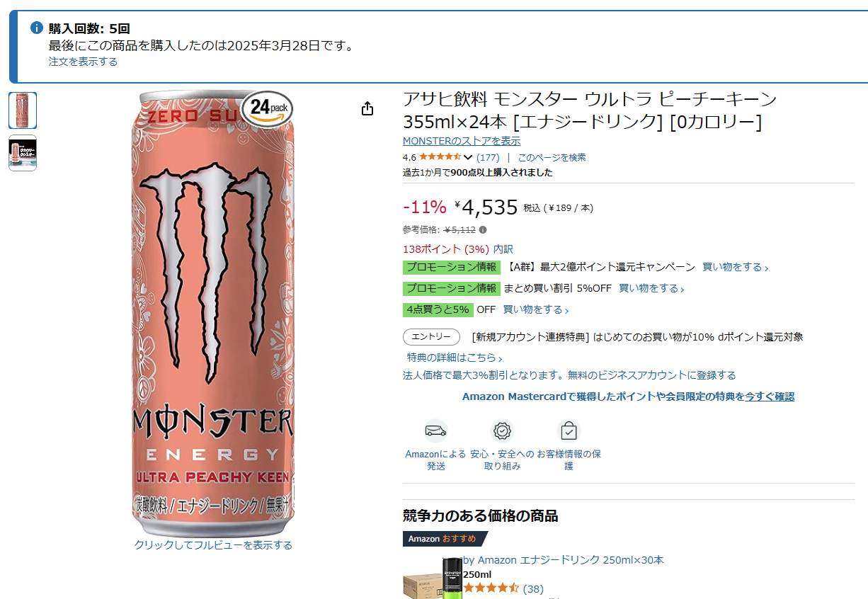Screen dimensions: 868x599
Task: Click the Amazonによる発送 truck icon
Action: tap(435, 430)
